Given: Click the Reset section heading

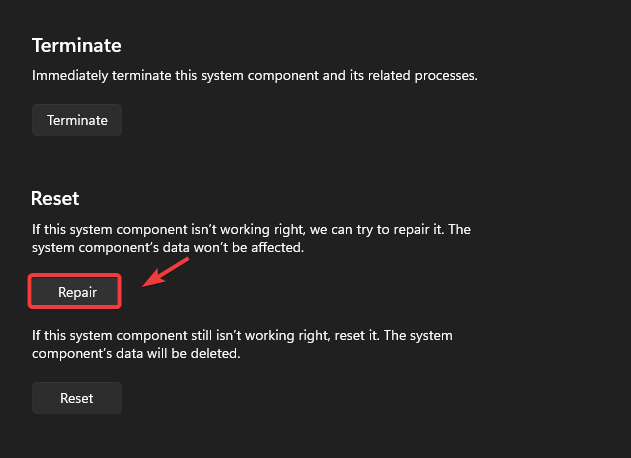Looking at the screenshot, I should (x=55, y=199).
